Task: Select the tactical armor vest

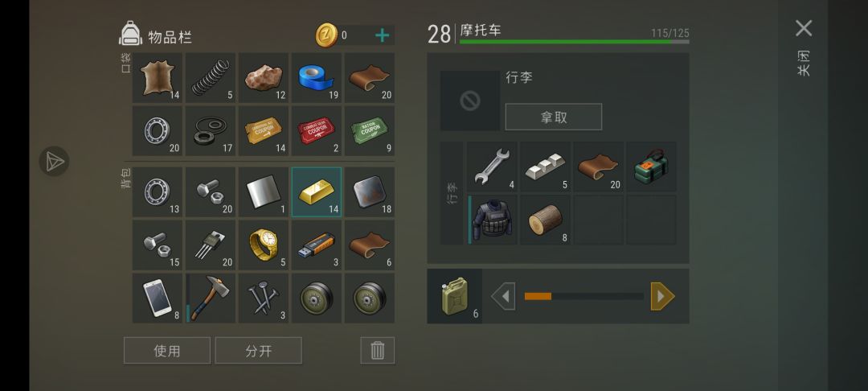Action: [492, 220]
